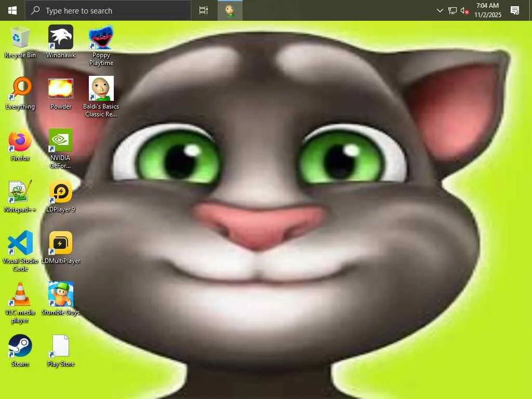Open the Recycle Bin desktop icon
Image resolution: width=532 pixels, height=399 pixels.
[x=20, y=42]
